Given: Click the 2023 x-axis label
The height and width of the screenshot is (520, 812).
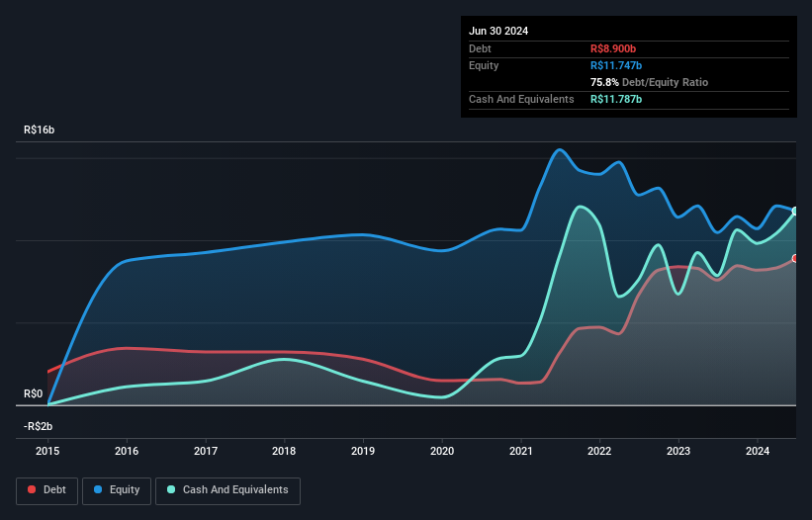Looking at the screenshot, I should click(678, 451).
